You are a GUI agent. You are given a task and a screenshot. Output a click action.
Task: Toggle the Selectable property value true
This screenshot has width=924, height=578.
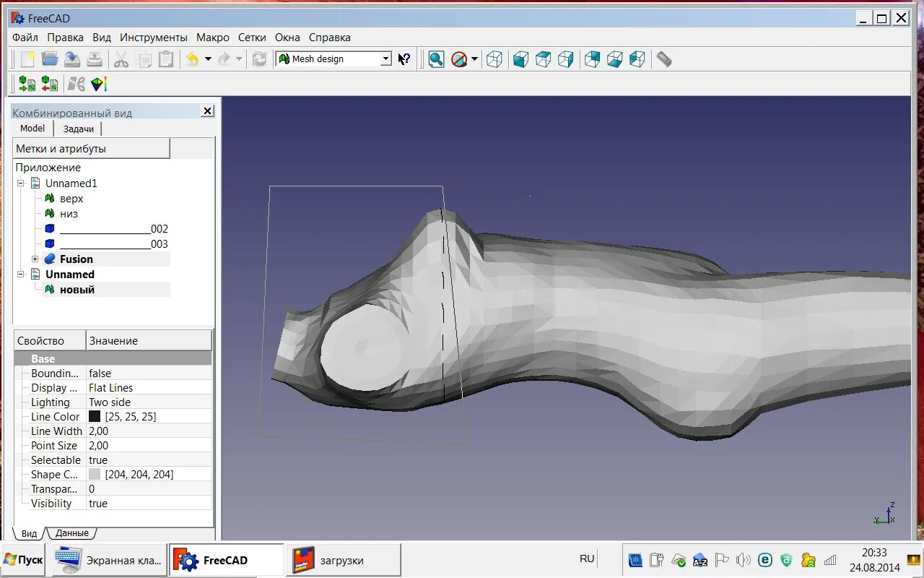(x=149, y=460)
